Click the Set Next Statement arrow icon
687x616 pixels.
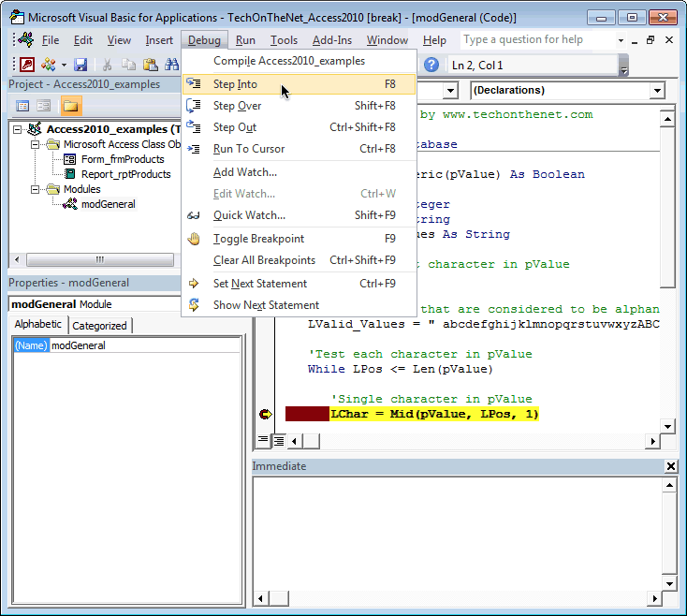pos(194,284)
